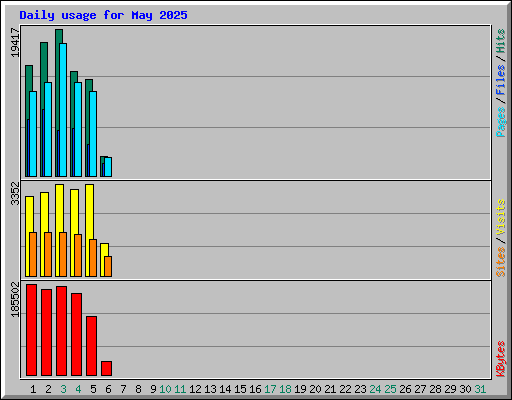
Task: Click the orange Sites bar for day 1
Action: point(33,254)
